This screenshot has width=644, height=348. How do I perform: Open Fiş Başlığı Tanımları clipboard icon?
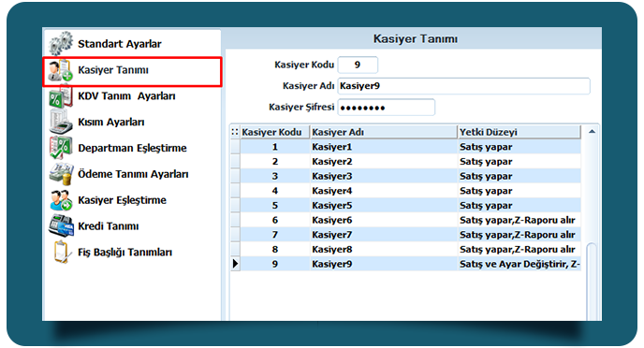click(61, 252)
